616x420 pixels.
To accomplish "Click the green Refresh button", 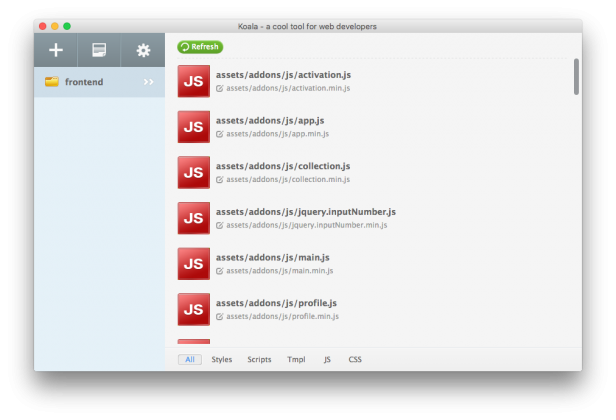I will (200, 47).
